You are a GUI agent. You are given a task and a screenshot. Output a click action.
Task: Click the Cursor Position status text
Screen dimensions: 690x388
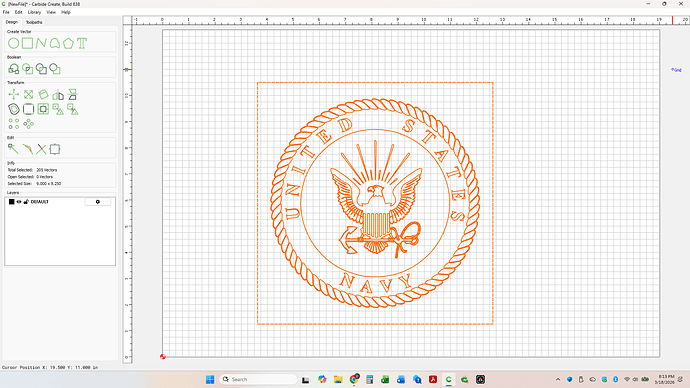click(50, 367)
